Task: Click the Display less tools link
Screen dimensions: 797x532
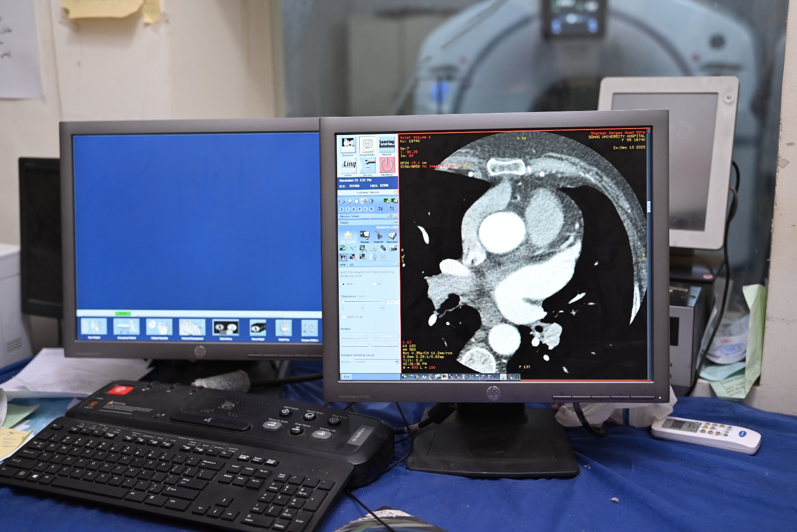Action: pyautogui.click(x=387, y=227)
